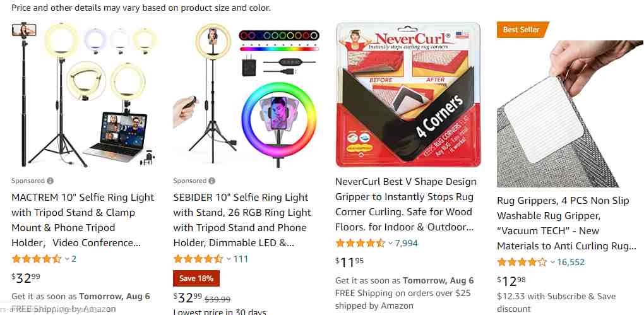Open NeverCurl Best V Shape Design title link
This screenshot has width=644, height=315.
pos(406,205)
